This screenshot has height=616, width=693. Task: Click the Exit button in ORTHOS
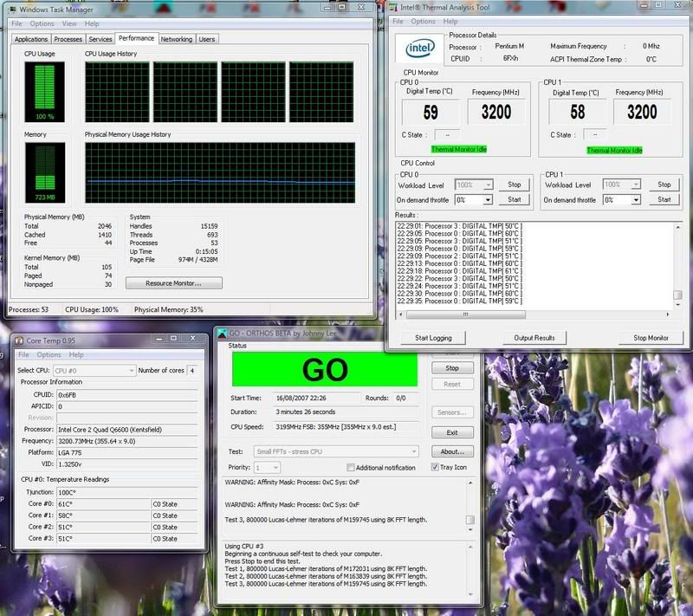(x=452, y=432)
